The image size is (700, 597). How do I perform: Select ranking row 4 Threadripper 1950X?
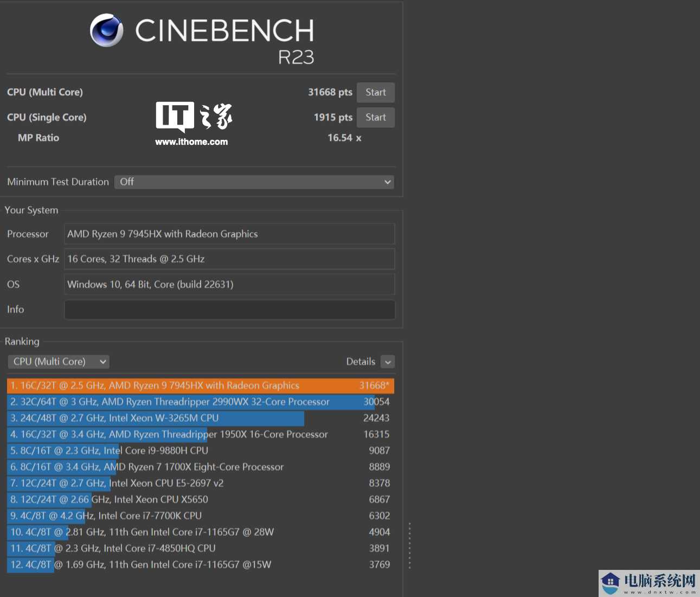[201, 434]
